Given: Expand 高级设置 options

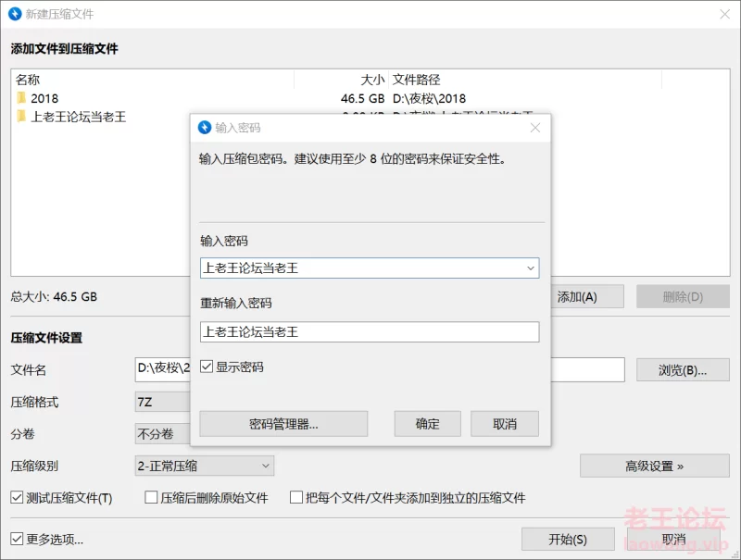Looking at the screenshot, I should click(654, 466).
